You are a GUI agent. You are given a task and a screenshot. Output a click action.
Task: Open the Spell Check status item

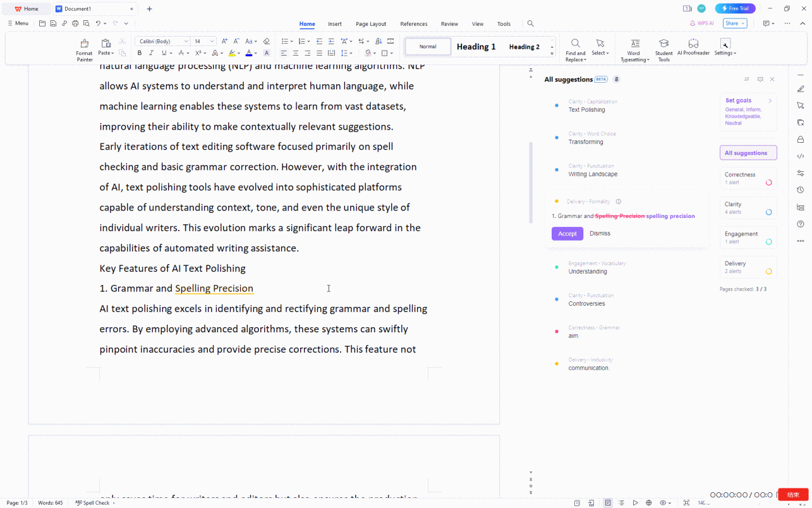[x=94, y=503]
